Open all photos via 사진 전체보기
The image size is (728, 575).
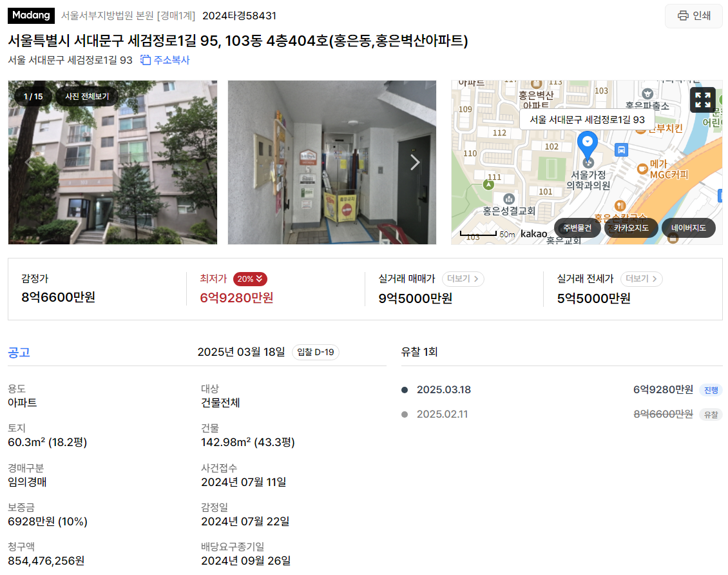[x=87, y=97]
